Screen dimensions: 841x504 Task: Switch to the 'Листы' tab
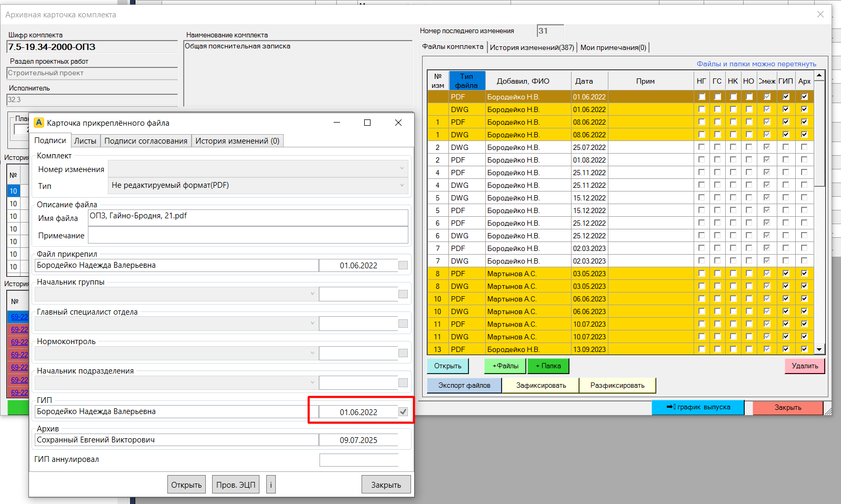(85, 141)
